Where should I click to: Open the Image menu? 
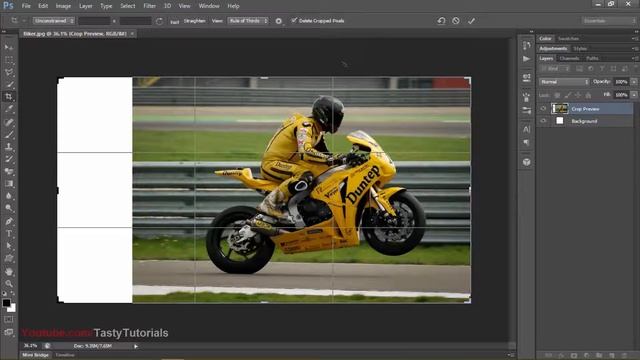63,6
